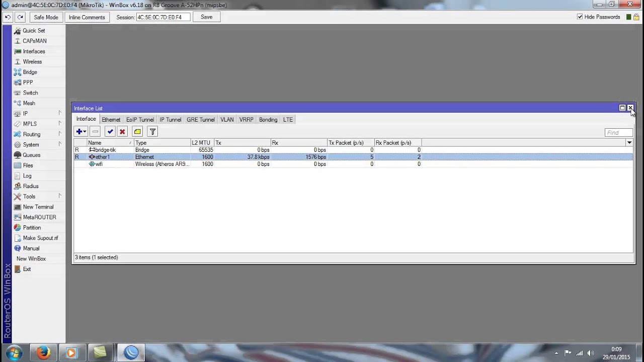Click the Filter funnel icon
Image resolution: width=644 pixels, height=362 pixels.
(x=152, y=132)
